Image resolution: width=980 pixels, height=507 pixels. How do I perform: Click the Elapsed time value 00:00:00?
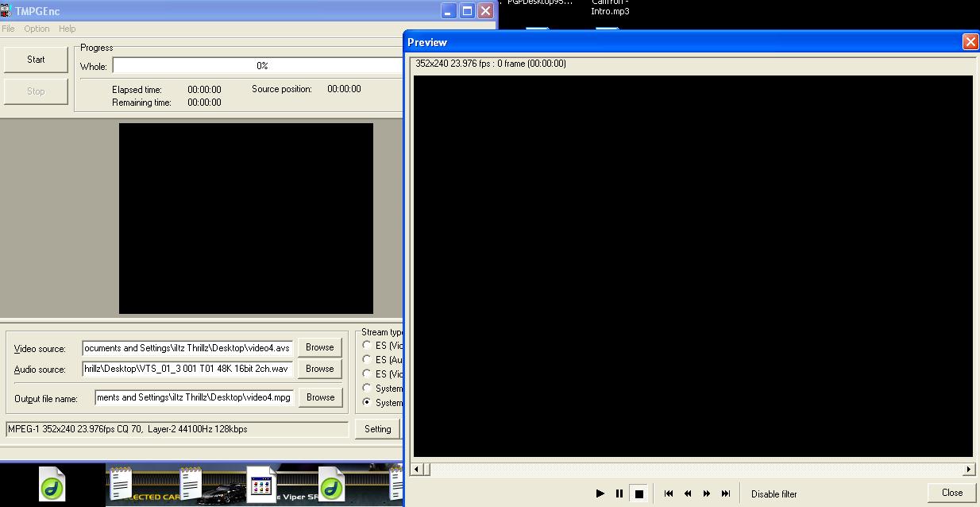point(204,90)
